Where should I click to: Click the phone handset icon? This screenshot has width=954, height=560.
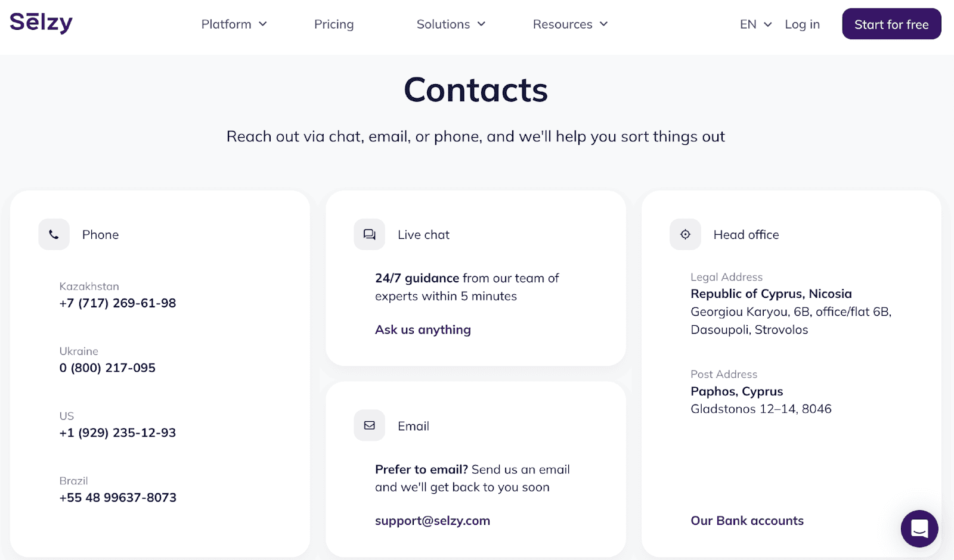coord(54,235)
